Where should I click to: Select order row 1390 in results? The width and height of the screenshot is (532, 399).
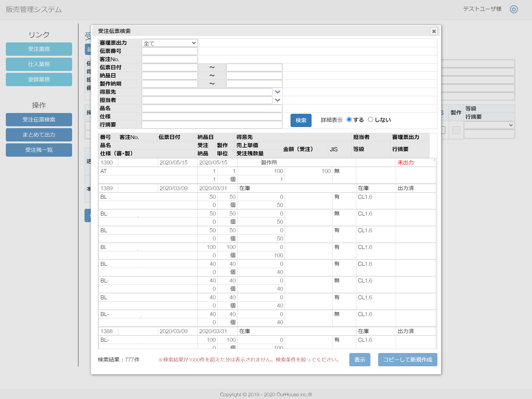[107, 163]
